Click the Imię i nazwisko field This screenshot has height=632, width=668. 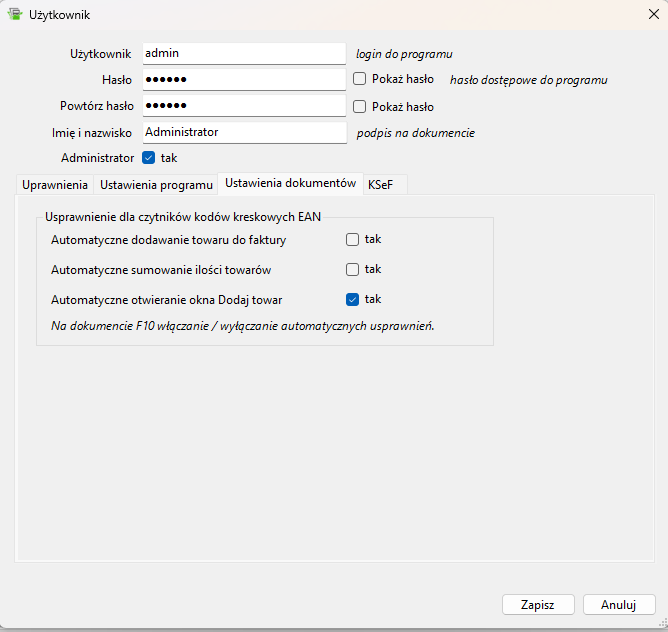click(x=244, y=132)
